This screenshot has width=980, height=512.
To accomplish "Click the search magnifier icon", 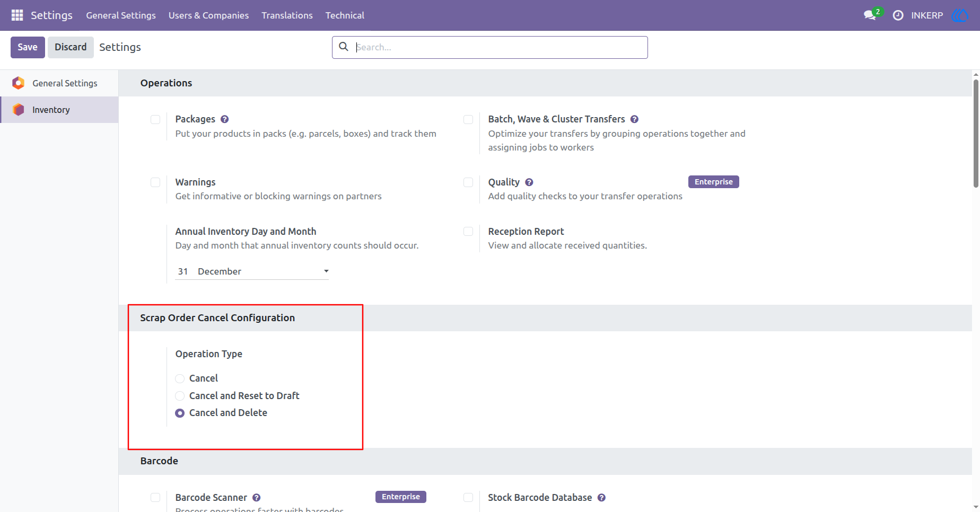I will point(344,47).
